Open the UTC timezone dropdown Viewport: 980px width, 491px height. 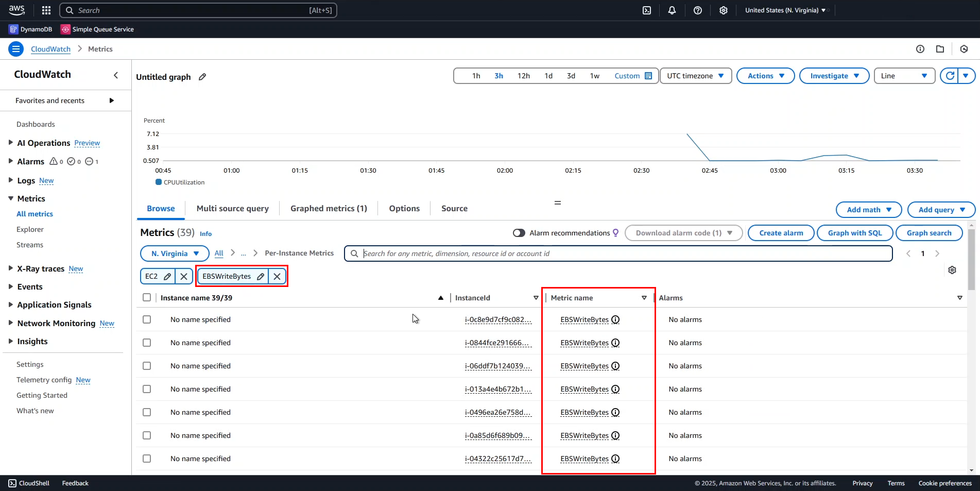[x=695, y=76]
